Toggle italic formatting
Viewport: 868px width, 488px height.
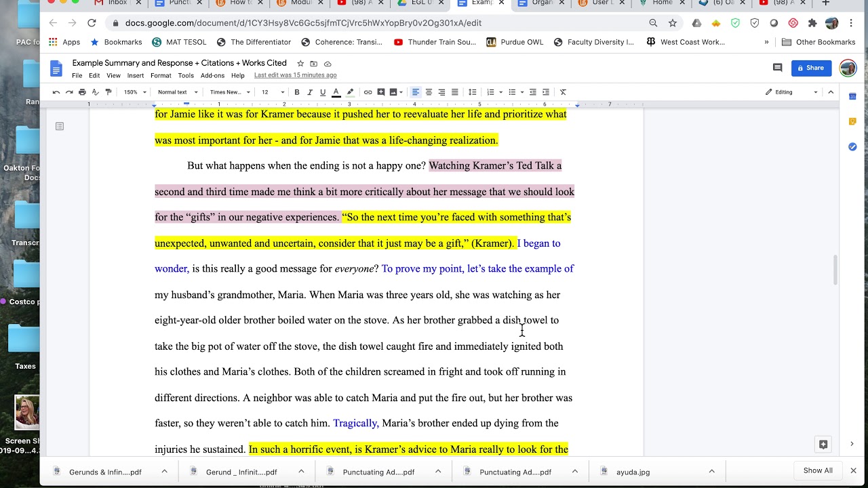310,92
